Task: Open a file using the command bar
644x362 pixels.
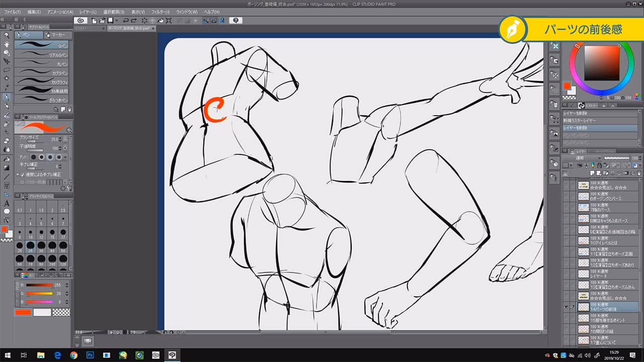Action: [x=102, y=21]
